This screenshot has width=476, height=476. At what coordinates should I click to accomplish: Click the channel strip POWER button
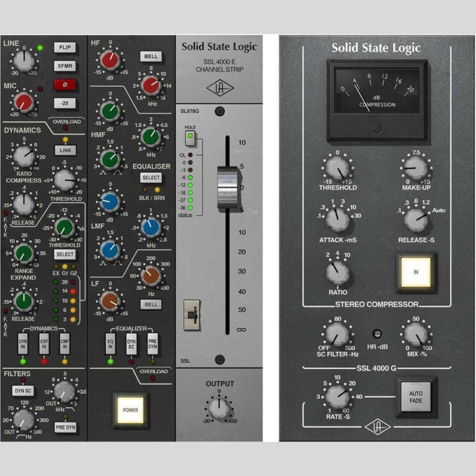tap(131, 410)
